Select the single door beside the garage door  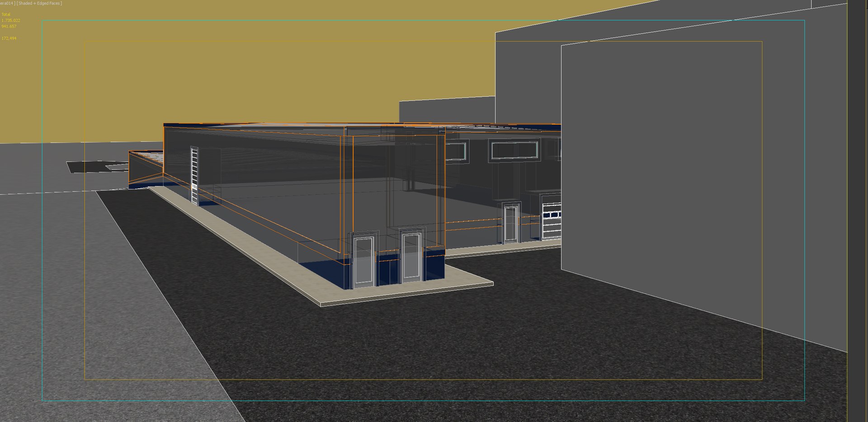click(511, 224)
